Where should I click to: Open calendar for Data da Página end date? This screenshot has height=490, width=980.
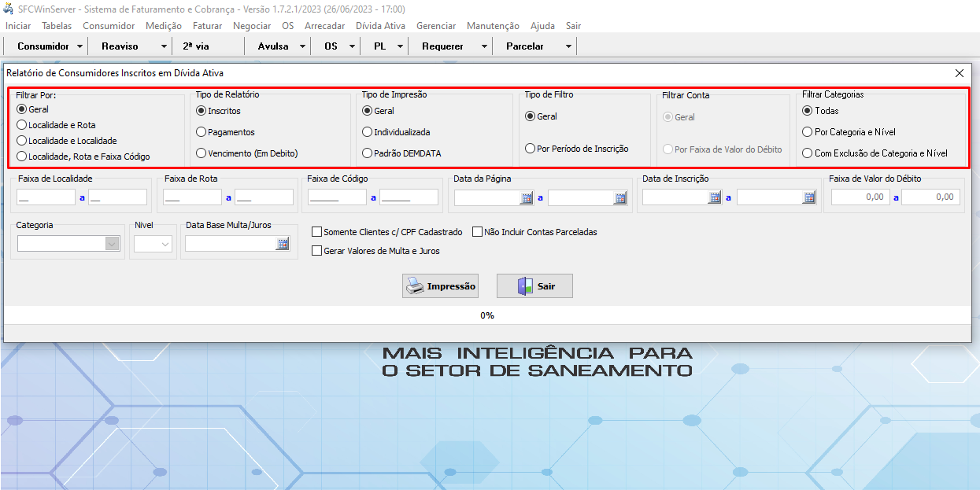[620, 198]
